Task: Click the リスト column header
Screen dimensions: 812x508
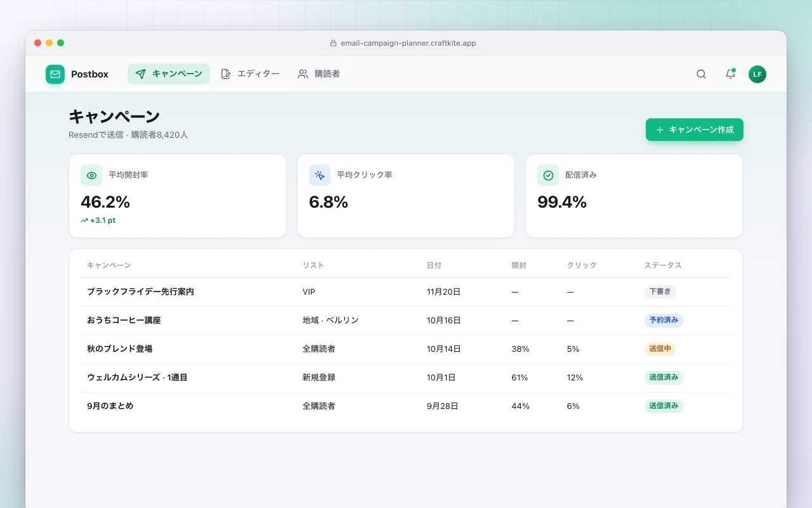Action: [x=313, y=265]
